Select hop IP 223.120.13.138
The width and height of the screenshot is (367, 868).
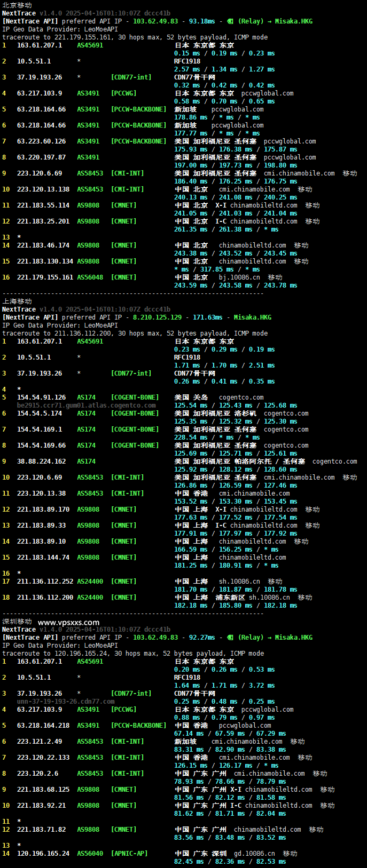pyautogui.click(x=43, y=189)
